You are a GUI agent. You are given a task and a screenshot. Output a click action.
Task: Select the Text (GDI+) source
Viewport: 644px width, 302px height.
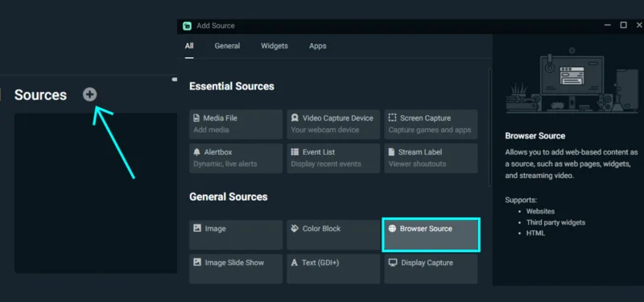coord(333,269)
